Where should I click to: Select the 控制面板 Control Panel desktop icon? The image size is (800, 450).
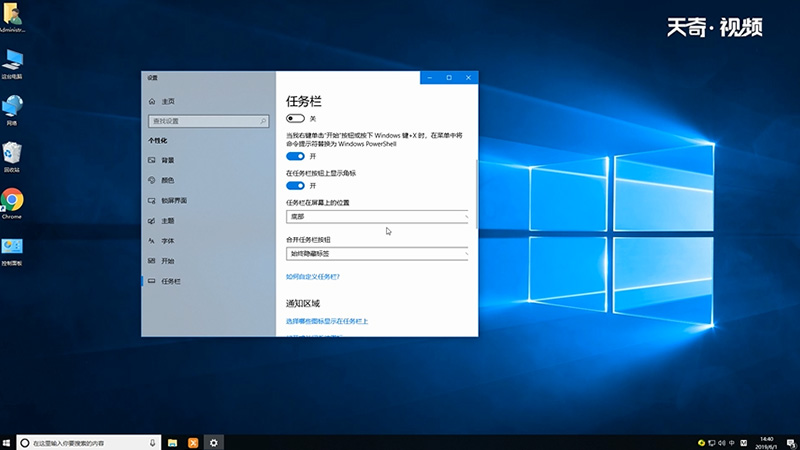12,252
